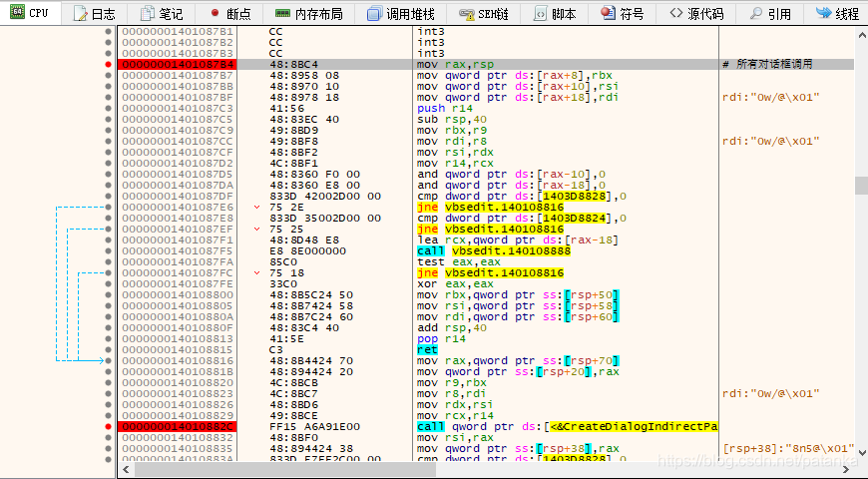The image size is (868, 479).
Task: Open the 源代码 source tab
Action: pyautogui.click(x=696, y=13)
